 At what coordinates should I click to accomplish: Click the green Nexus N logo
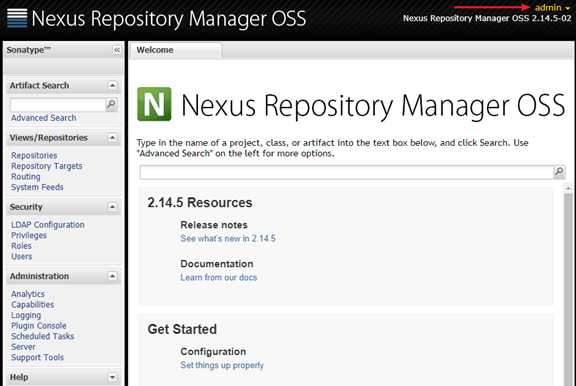[154, 104]
